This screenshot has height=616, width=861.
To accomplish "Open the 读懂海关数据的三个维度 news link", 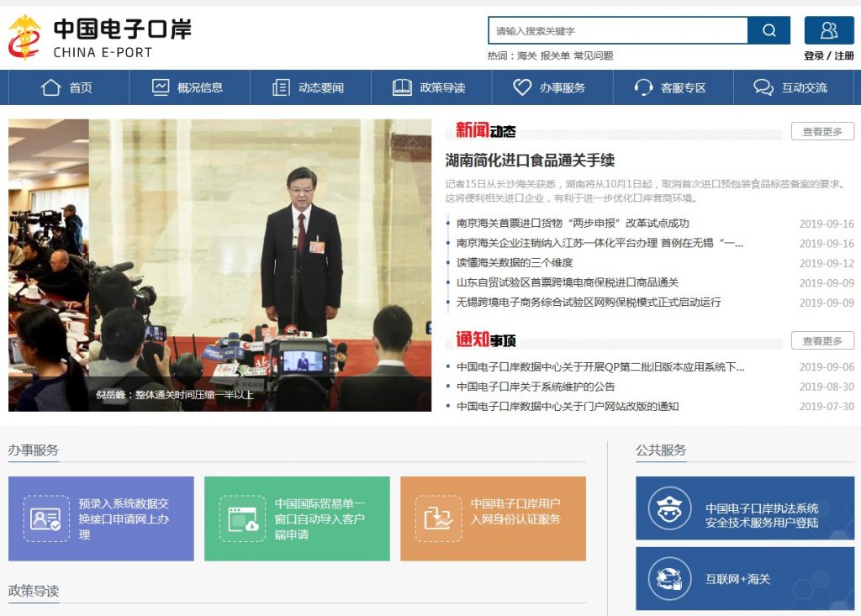I will (515, 263).
